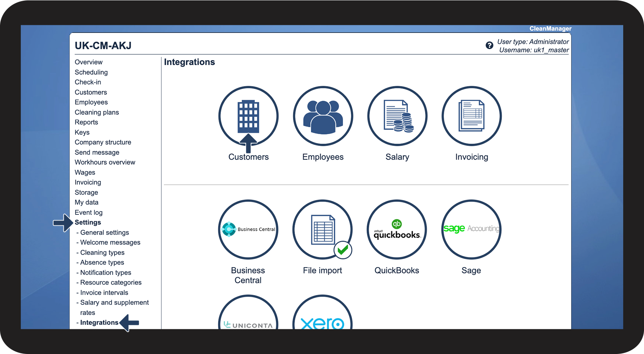Image resolution: width=644 pixels, height=354 pixels.
Task: Select the Sage Accounting integration logo
Action: tap(471, 229)
